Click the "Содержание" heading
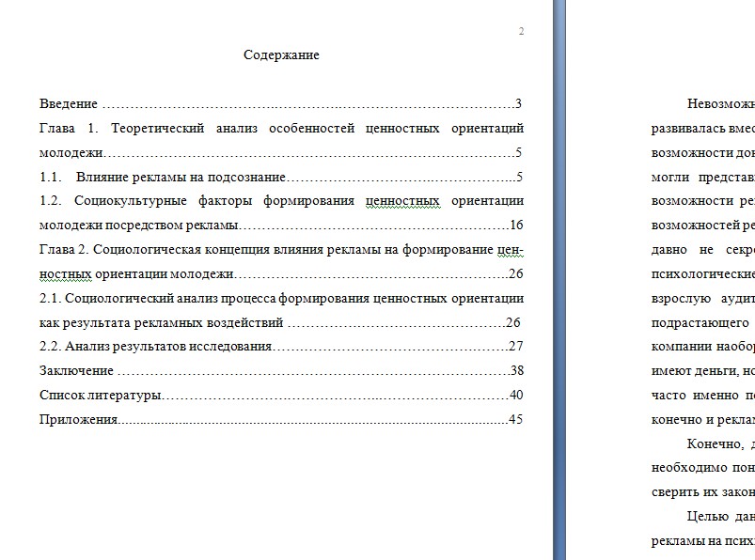 281,54
